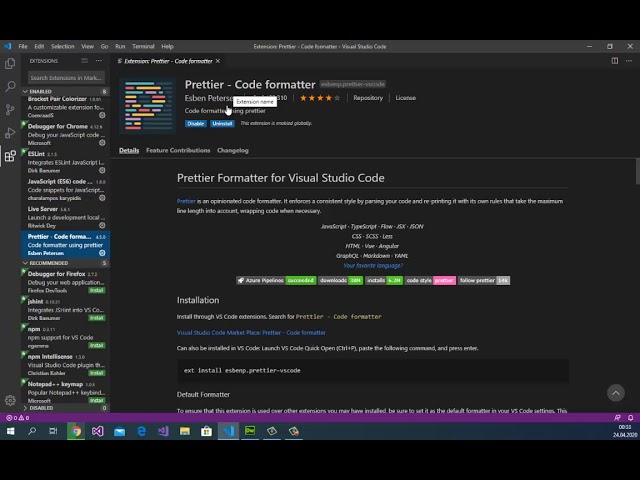The height and width of the screenshot is (480, 640).
Task: Click the 'follow prettier' badge
Action: point(484,280)
